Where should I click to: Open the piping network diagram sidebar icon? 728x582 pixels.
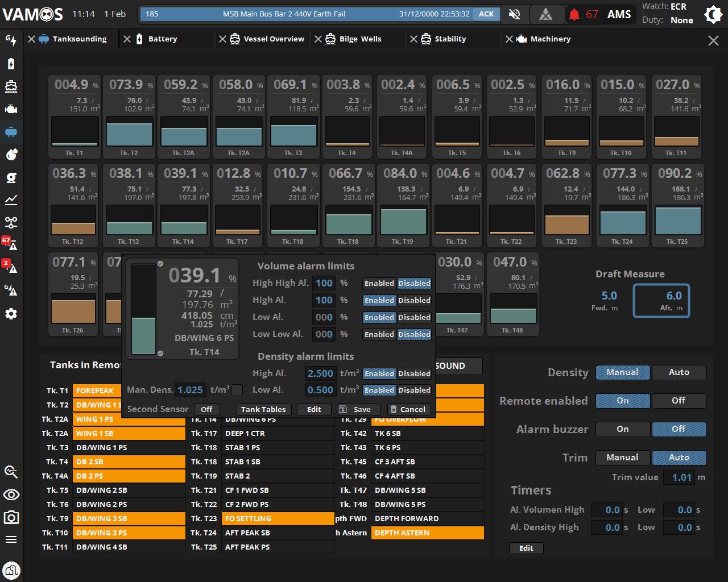pyautogui.click(x=11, y=223)
